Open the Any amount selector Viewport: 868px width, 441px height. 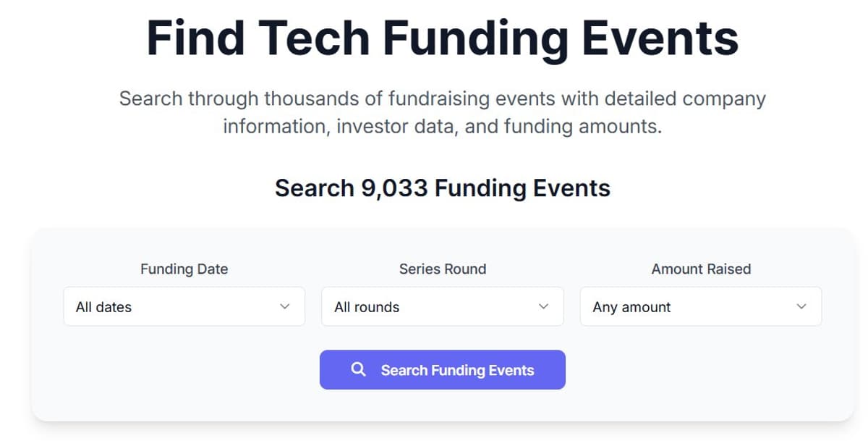(700, 306)
